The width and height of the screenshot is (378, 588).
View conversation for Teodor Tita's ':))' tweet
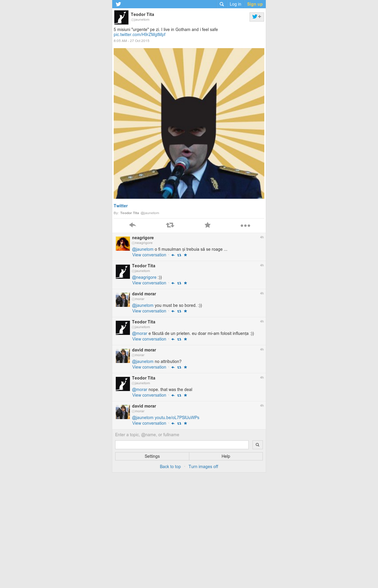point(149,283)
